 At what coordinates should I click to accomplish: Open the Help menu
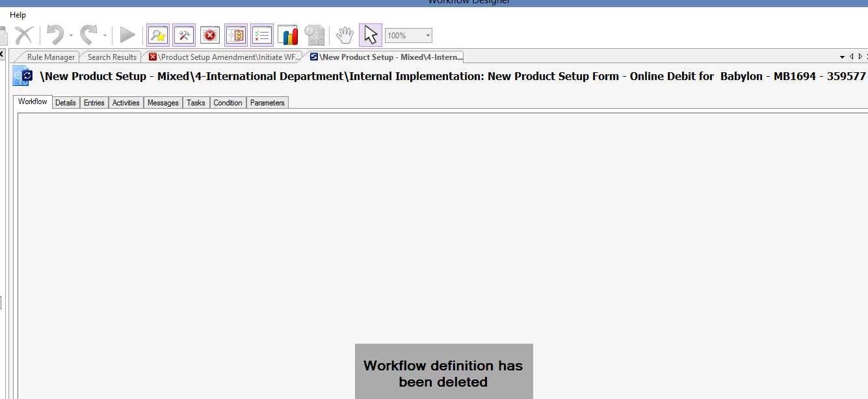pyautogui.click(x=18, y=14)
